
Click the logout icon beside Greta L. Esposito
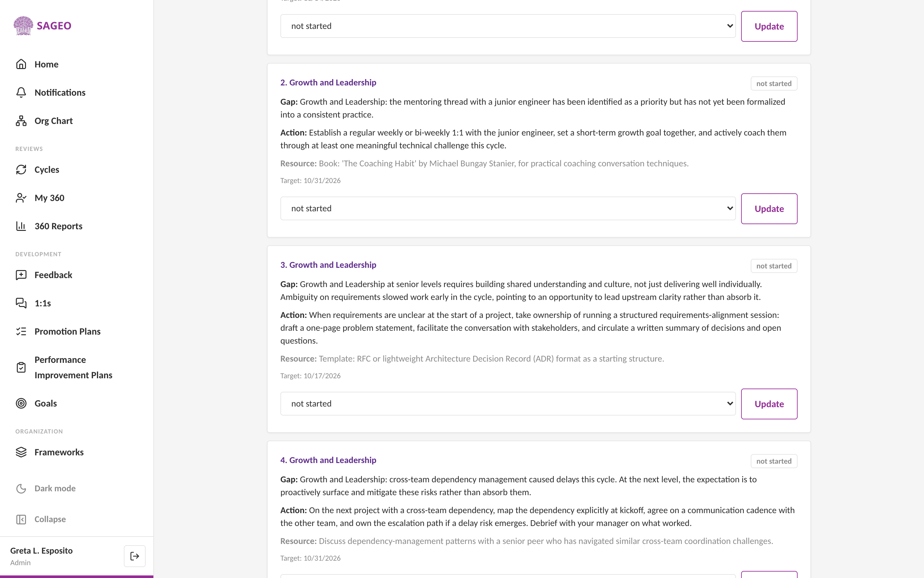pos(135,556)
